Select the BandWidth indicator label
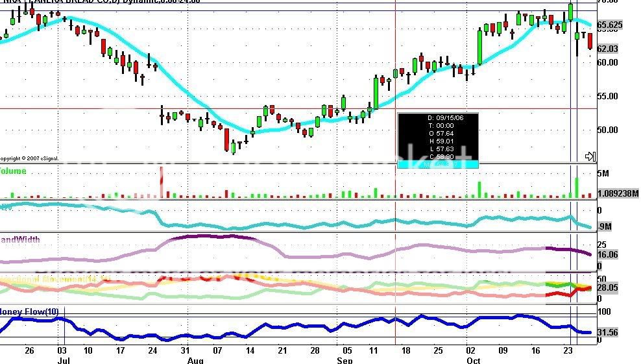 click(x=19, y=239)
